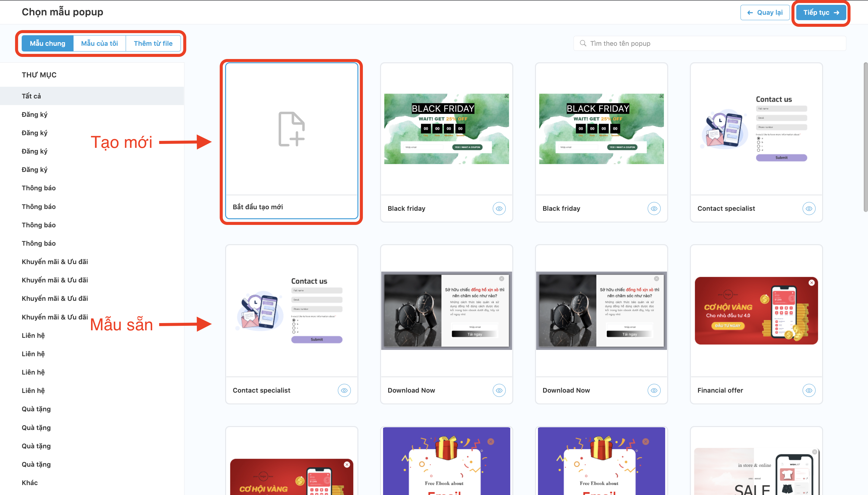Click the new document icon in blank template
The width and height of the screenshot is (868, 495).
(292, 129)
